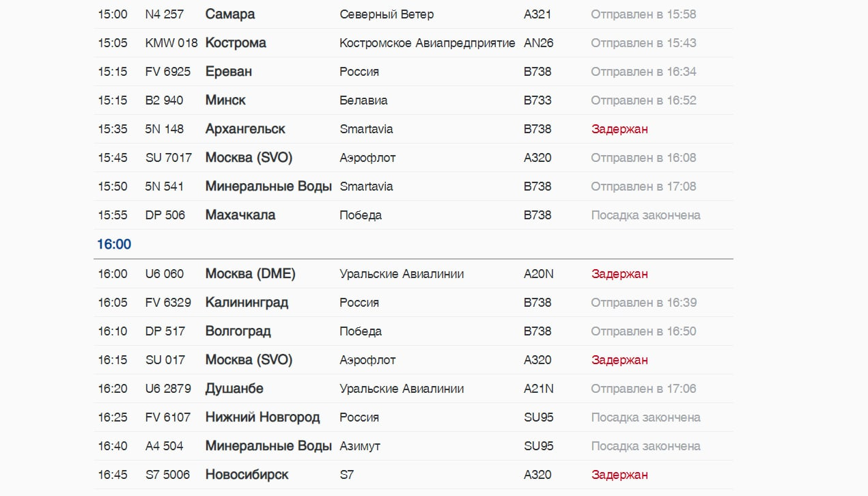Click the Волгоград flight DP 517
868x496 pixels.
pos(413,331)
